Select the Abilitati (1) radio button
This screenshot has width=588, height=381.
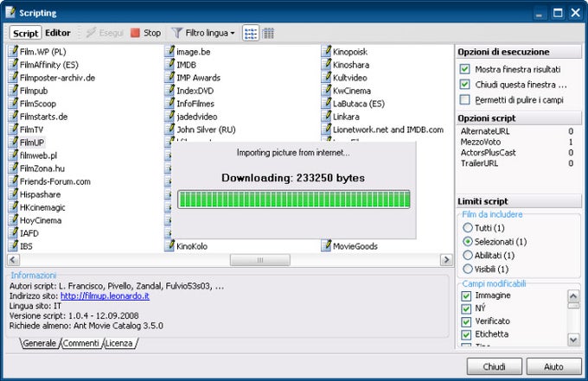click(468, 255)
